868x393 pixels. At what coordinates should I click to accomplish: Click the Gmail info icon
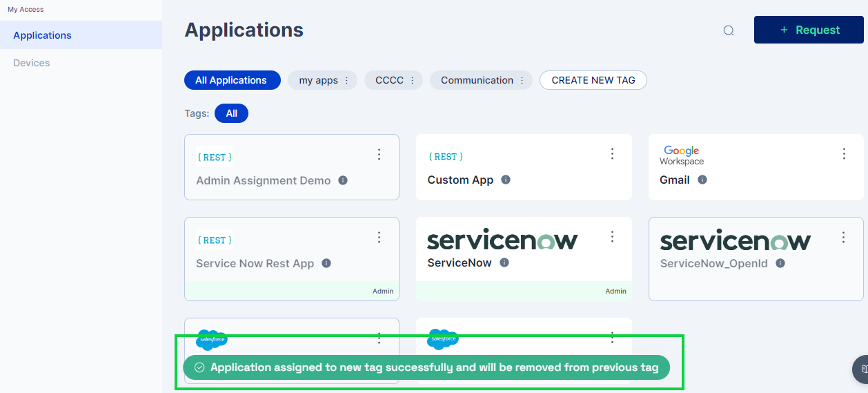702,180
